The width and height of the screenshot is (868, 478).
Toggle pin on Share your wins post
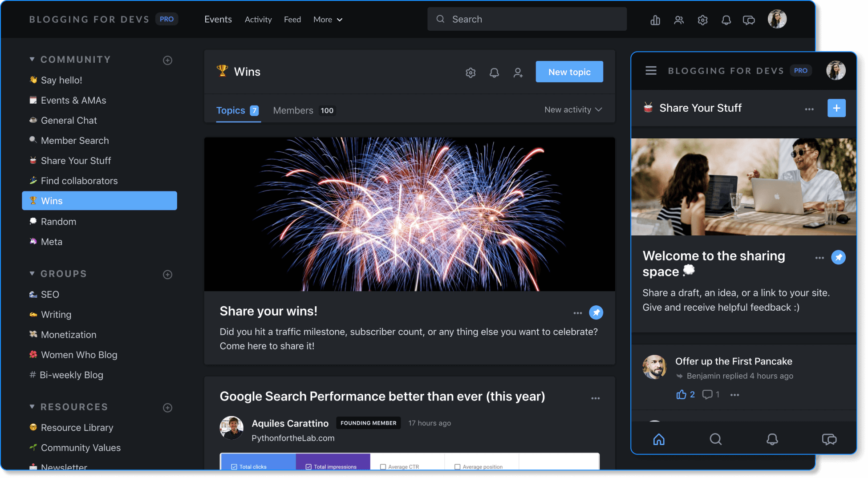coord(596,312)
